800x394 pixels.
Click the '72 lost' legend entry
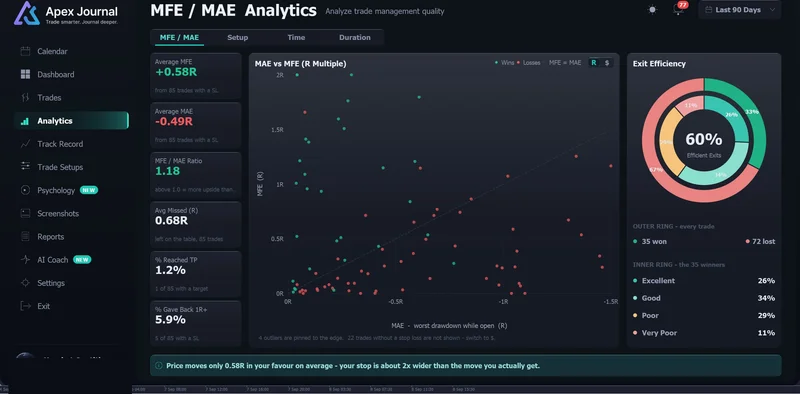tap(760, 241)
